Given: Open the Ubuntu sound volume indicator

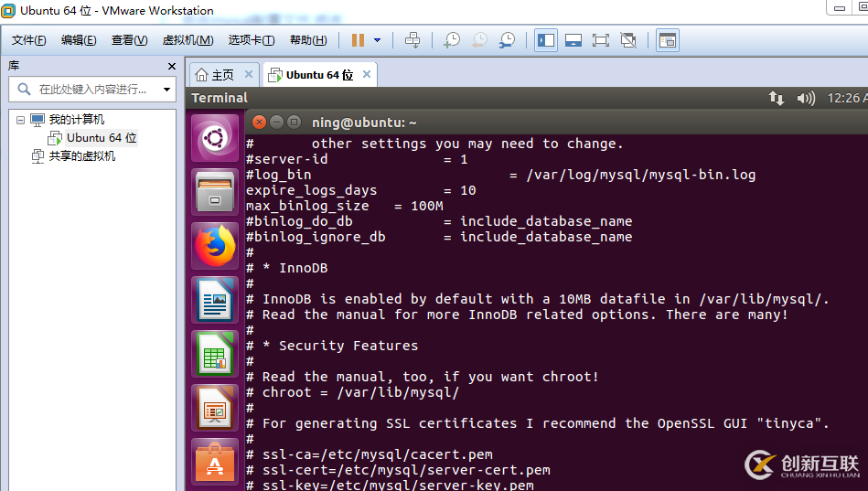Looking at the screenshot, I should pos(806,98).
